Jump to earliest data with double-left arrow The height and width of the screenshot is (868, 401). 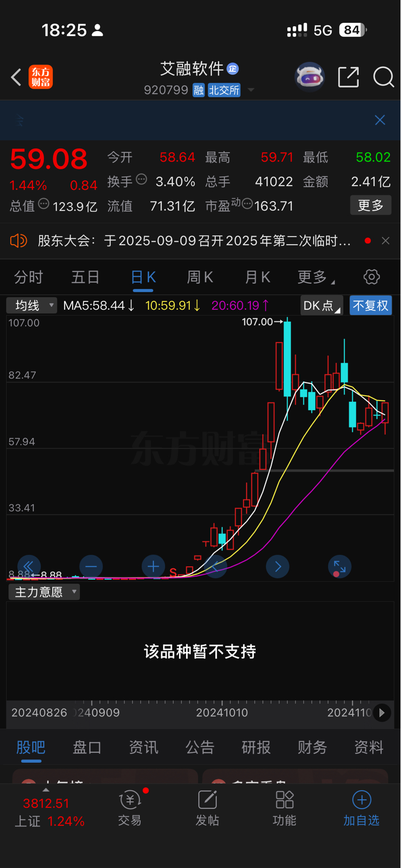coord(29,567)
